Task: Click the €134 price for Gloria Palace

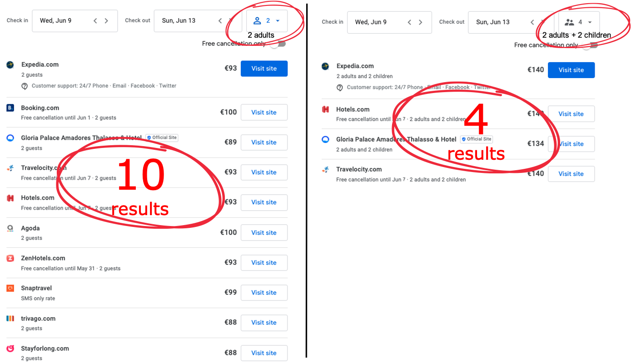Action: [536, 143]
